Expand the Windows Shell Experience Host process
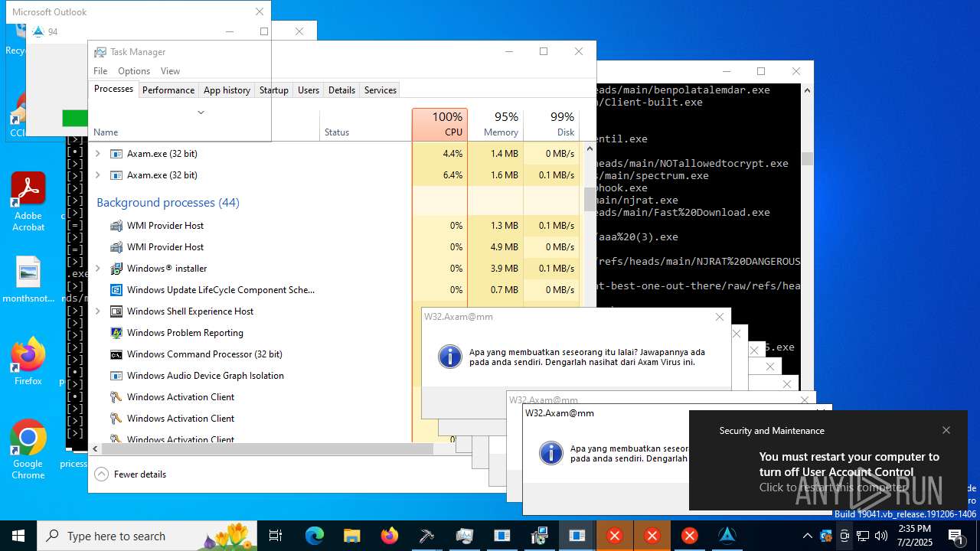980x551 pixels. pos(97,311)
